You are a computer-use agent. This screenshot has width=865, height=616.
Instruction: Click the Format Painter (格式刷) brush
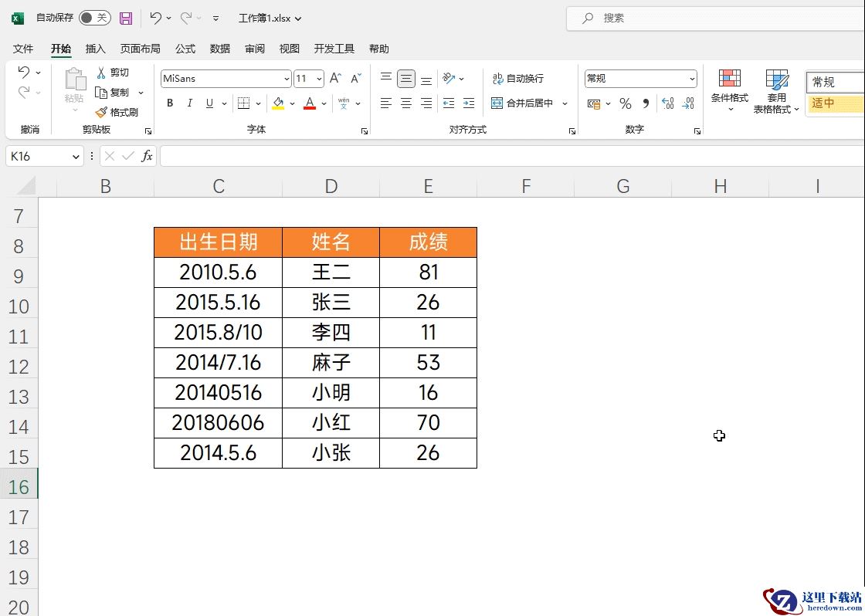tap(101, 112)
